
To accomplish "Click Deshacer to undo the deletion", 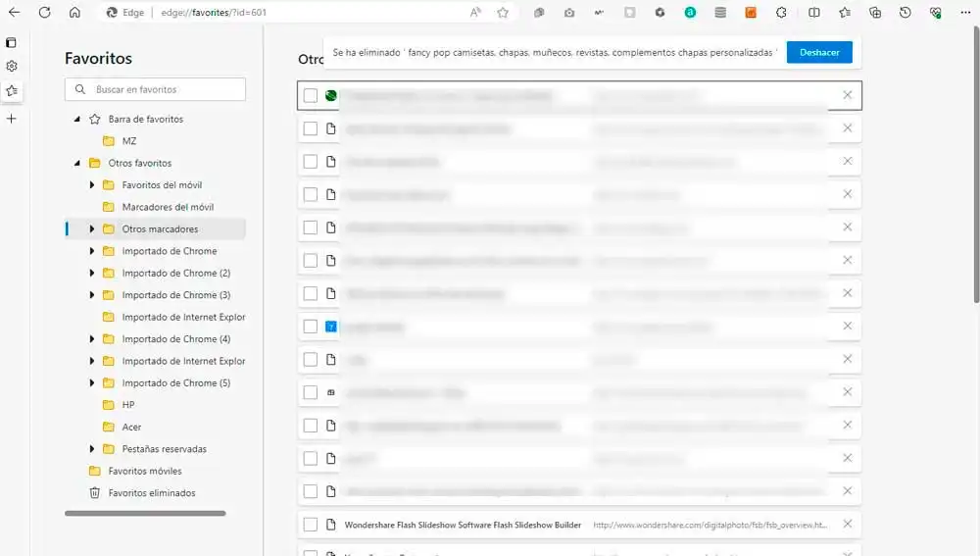I will (x=819, y=53).
